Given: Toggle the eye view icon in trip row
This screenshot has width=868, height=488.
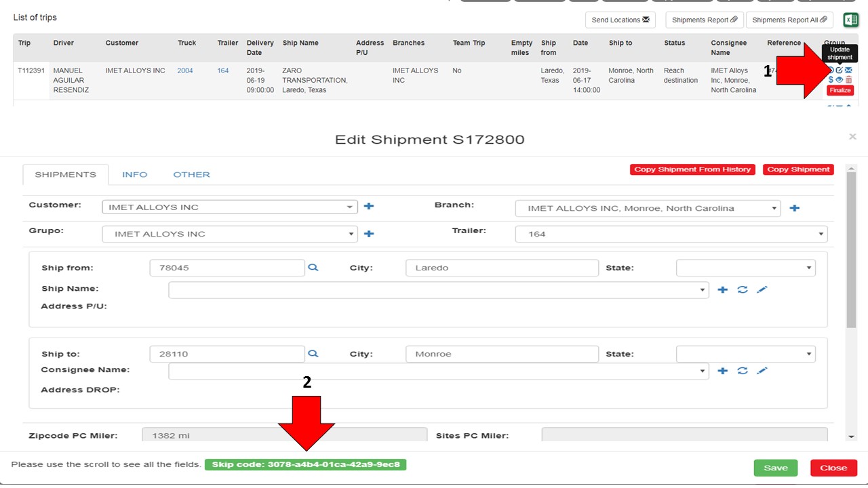Looking at the screenshot, I should click(840, 80).
